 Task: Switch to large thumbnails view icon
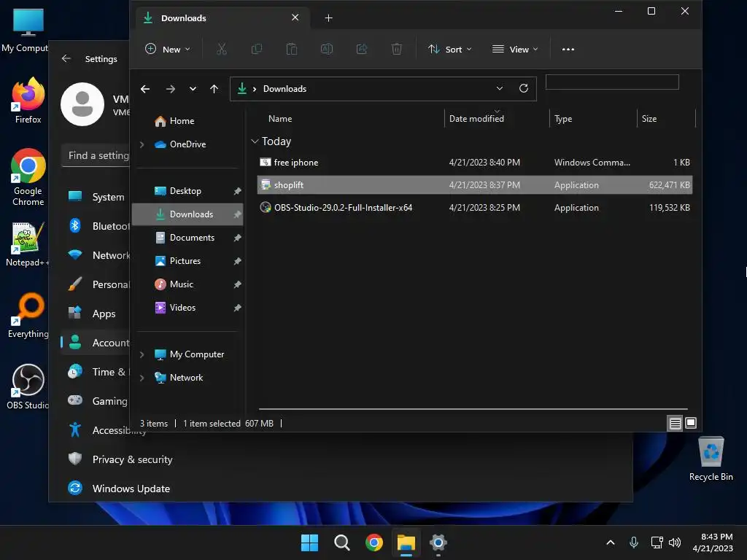[x=691, y=423]
